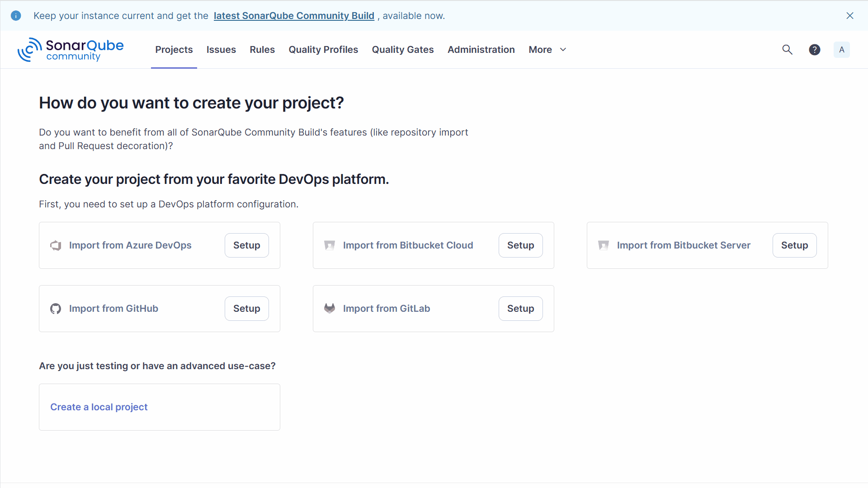This screenshot has height=488, width=868.
Task: Follow the latest SonarQube Community Build link
Action: [294, 16]
